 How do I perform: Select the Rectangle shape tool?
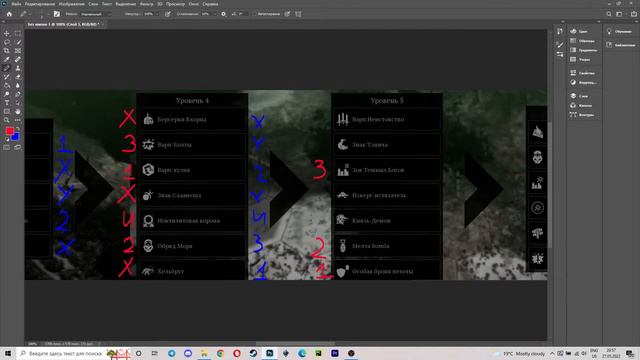point(7,111)
